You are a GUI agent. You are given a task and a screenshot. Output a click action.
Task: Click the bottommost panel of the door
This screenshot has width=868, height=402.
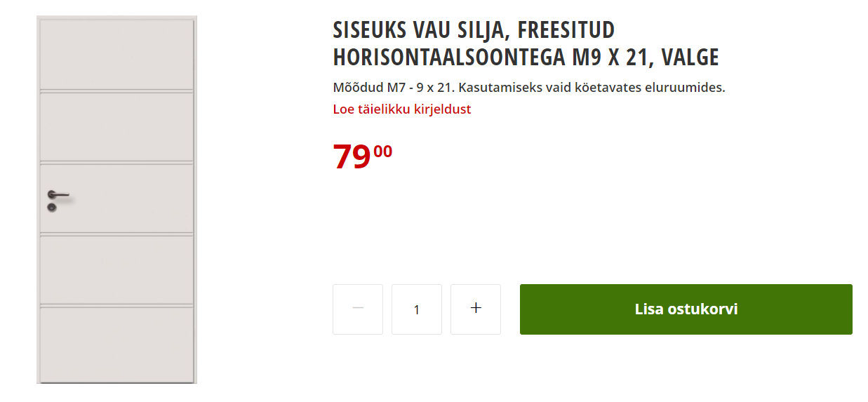click(116, 344)
